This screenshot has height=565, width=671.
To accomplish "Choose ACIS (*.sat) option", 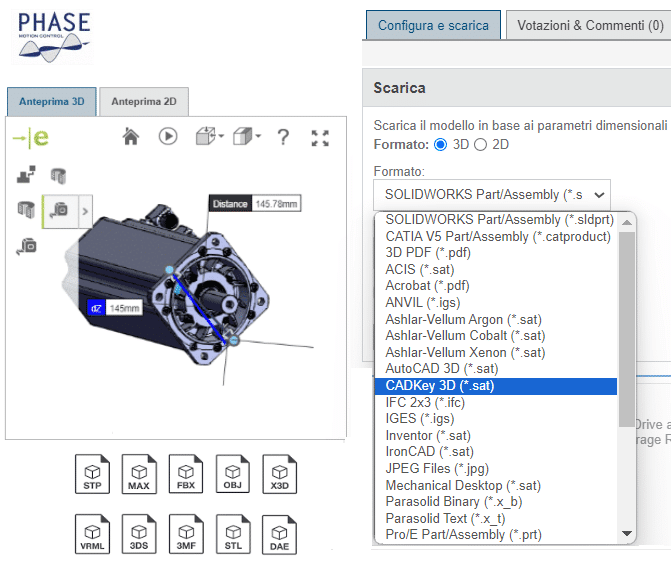I will (x=496, y=269).
